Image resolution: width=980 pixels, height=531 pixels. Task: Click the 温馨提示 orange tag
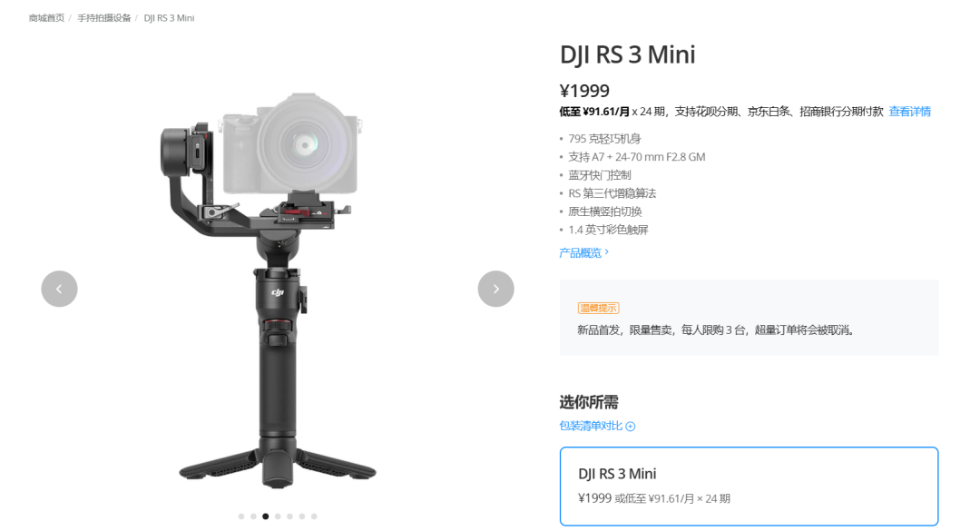click(x=598, y=308)
